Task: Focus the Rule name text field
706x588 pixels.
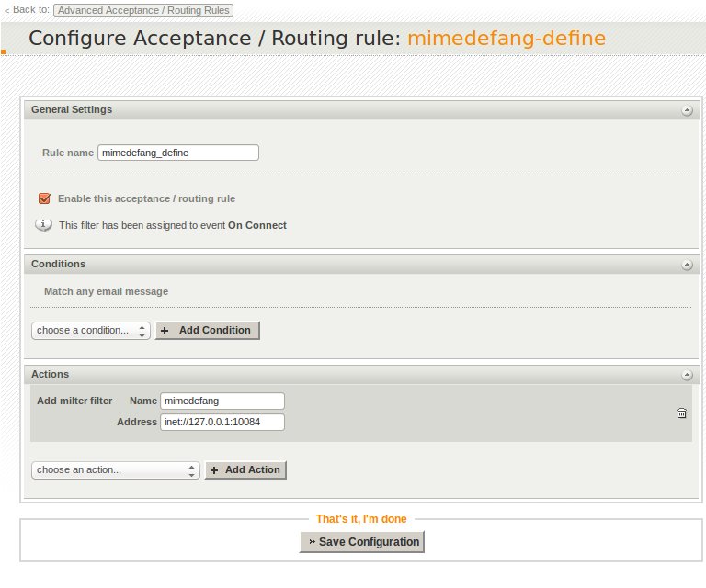Action: click(178, 153)
